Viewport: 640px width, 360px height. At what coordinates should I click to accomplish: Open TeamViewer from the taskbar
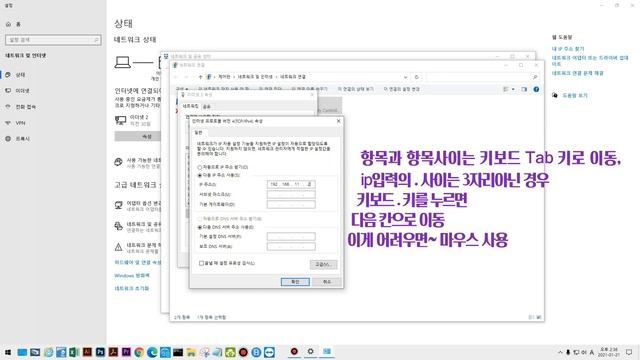coord(269,352)
